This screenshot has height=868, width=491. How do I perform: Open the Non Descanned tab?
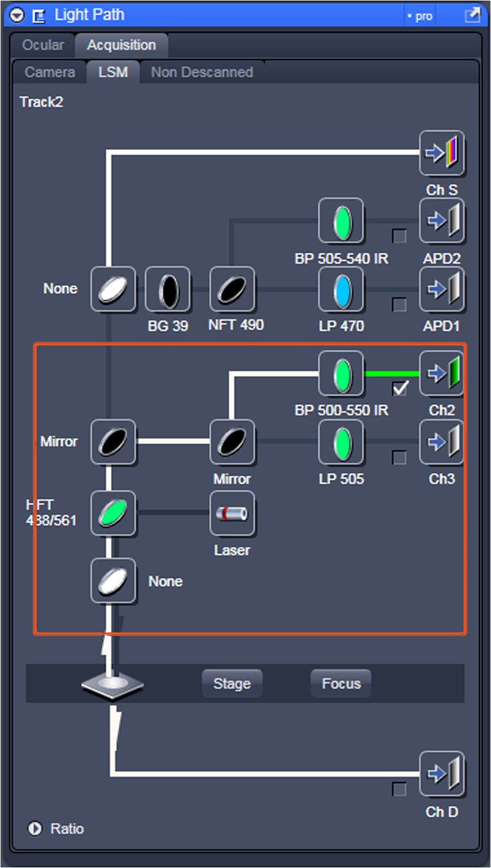point(202,72)
